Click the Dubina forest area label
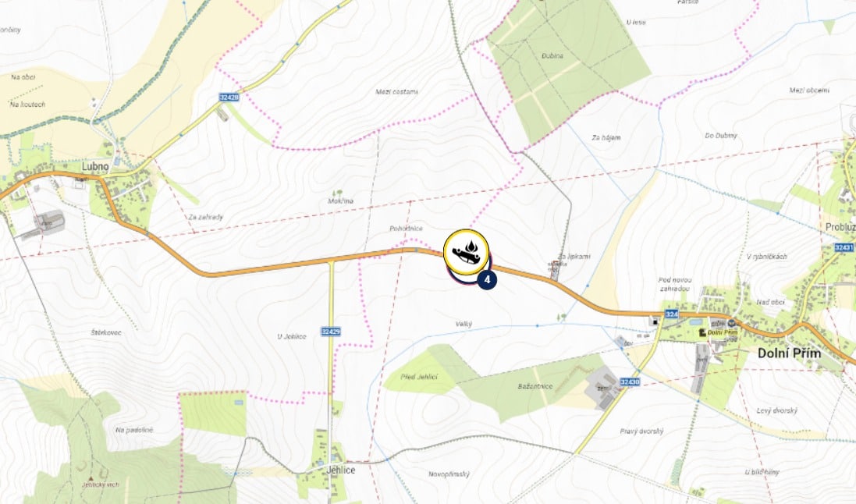 tap(552, 55)
